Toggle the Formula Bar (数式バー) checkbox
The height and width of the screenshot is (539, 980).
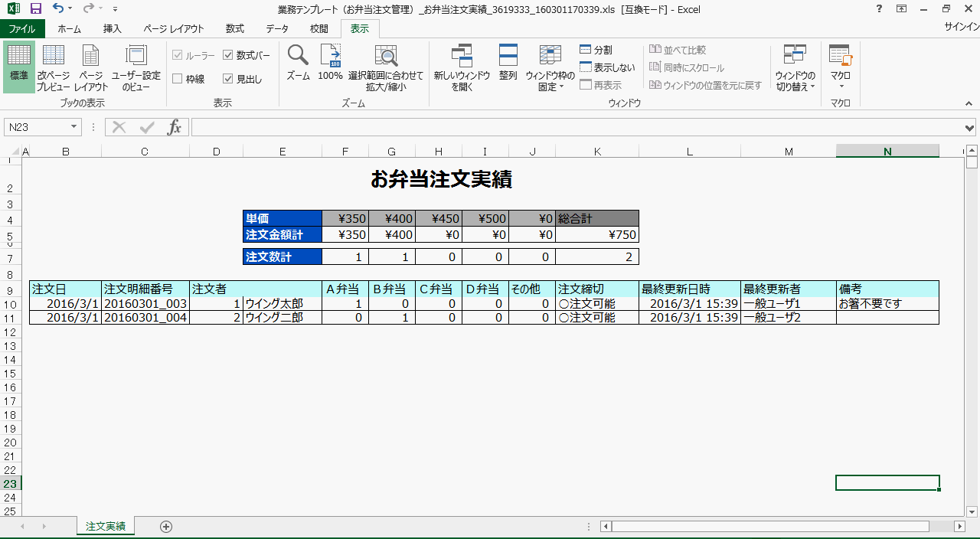pyautogui.click(x=228, y=55)
